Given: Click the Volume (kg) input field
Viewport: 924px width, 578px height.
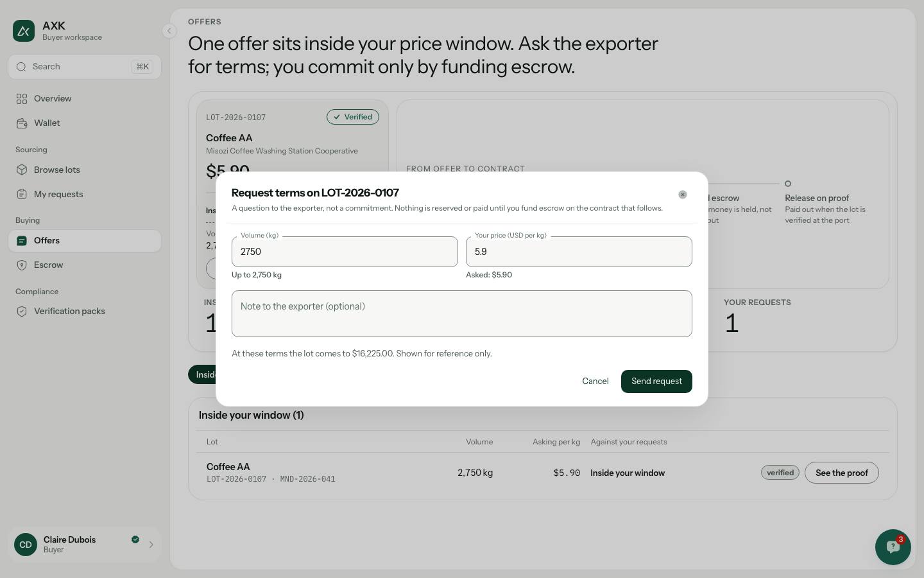Looking at the screenshot, I should [x=345, y=252].
